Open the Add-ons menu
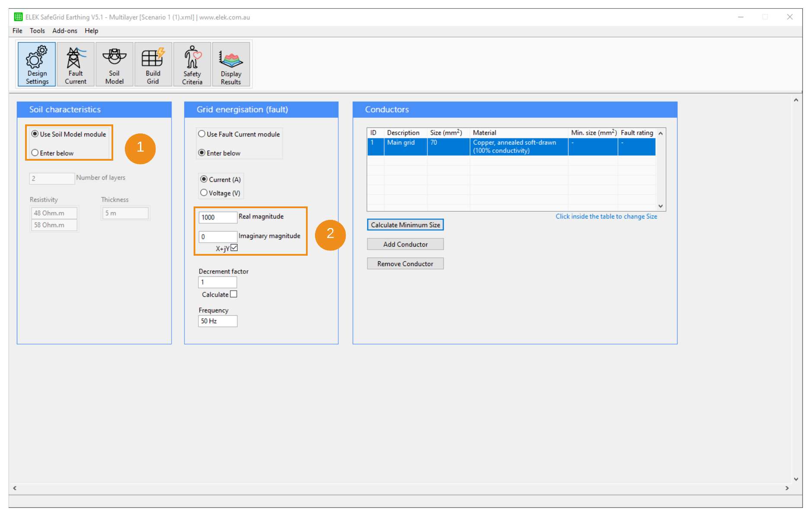812x517 pixels. 64,31
